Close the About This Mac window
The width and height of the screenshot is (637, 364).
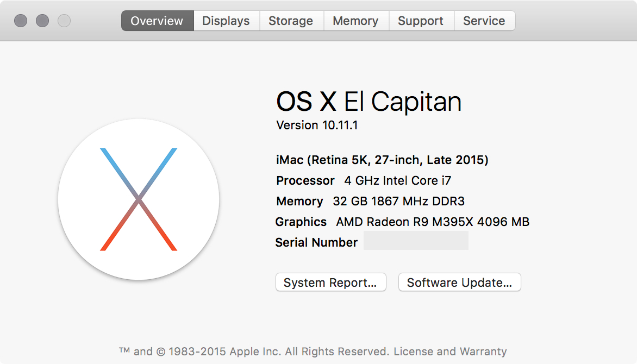[x=21, y=21]
